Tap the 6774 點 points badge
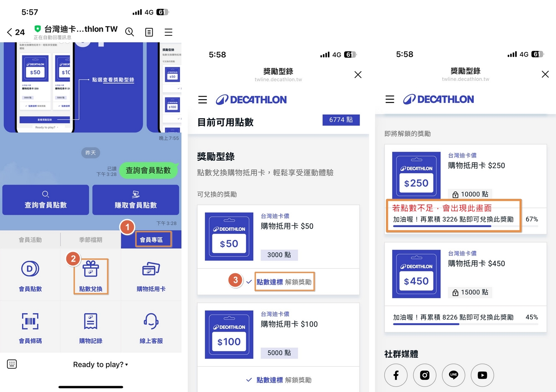 click(x=341, y=120)
